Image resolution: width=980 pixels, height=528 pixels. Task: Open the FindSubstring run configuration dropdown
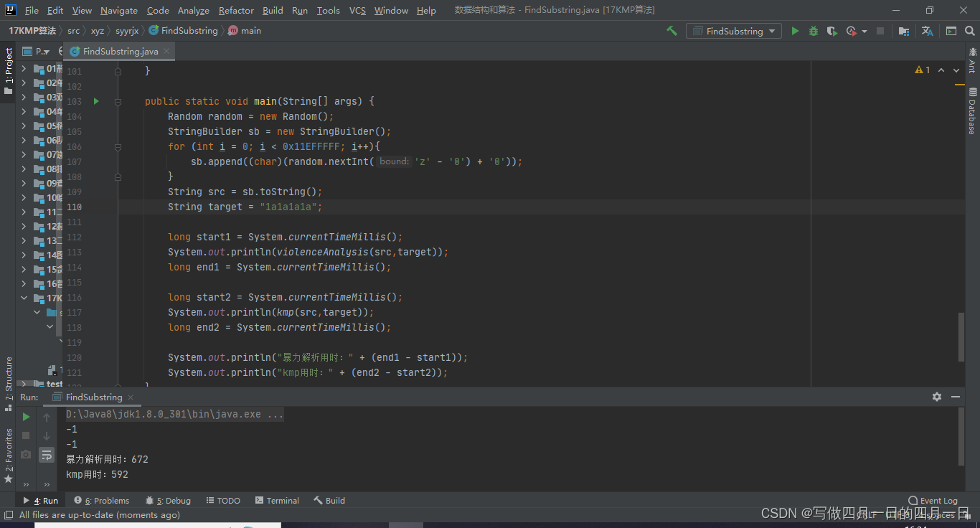point(734,31)
